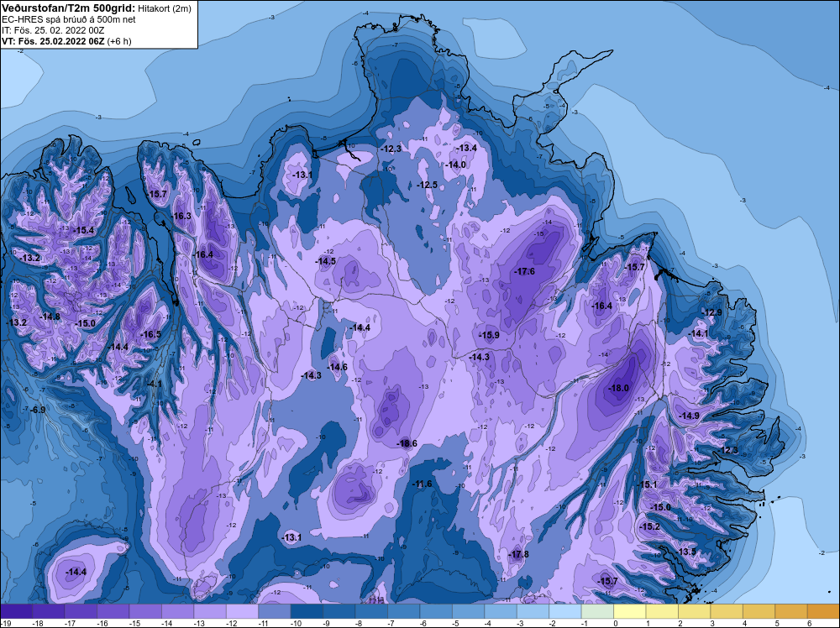Click the -15.4 temperature value on the map

83,230
